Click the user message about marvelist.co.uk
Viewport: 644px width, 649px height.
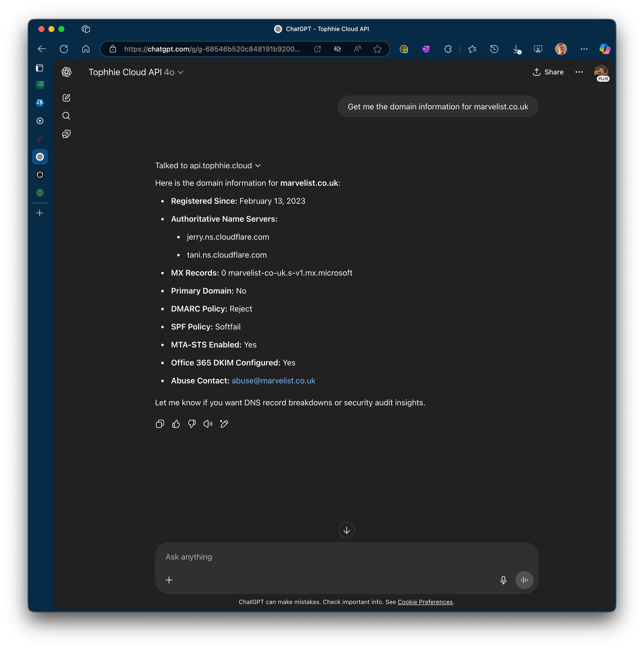(x=438, y=107)
